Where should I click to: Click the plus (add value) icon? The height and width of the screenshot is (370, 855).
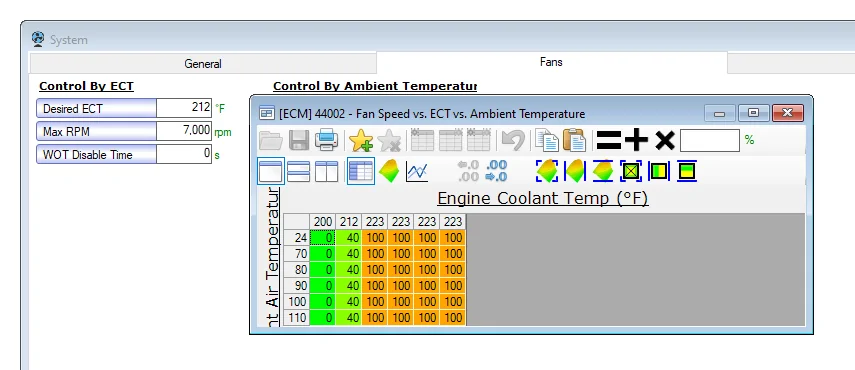pos(636,141)
